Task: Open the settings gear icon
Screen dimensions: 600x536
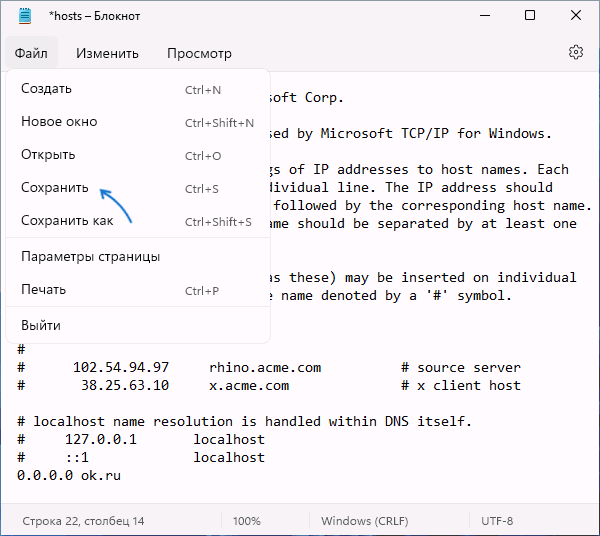Action: [575, 53]
